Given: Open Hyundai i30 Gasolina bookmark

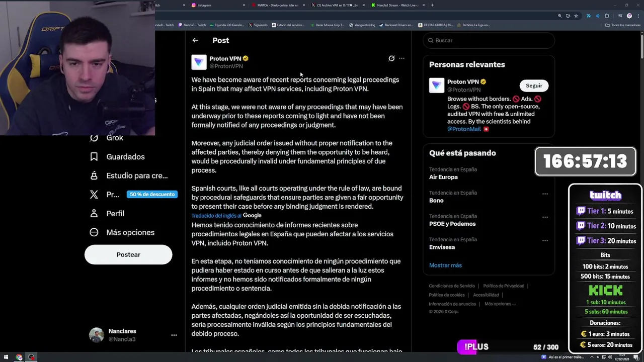Looking at the screenshot, I should click(x=227, y=25).
